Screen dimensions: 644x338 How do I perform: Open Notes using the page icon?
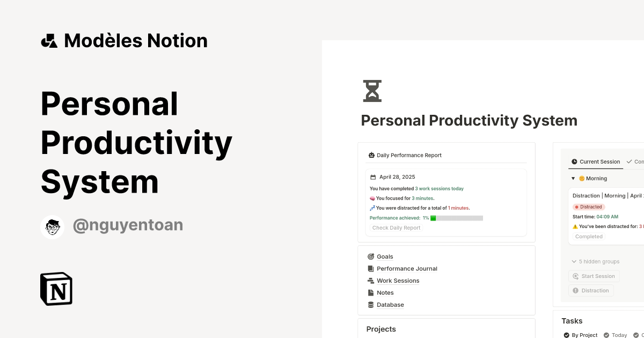click(x=371, y=292)
